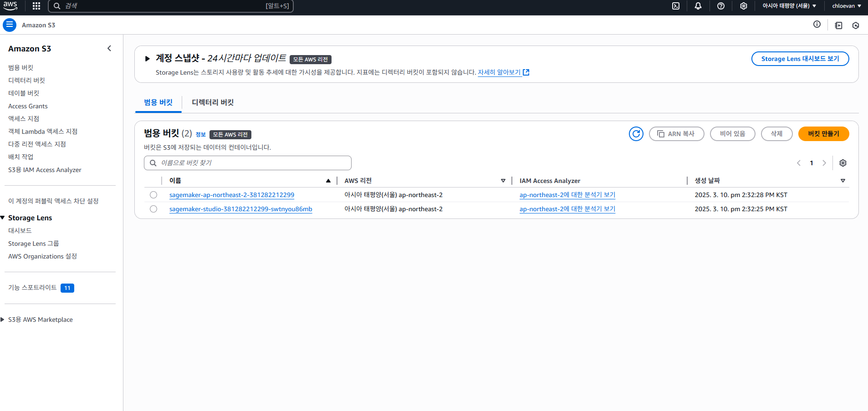Open Storage Lens 대시보드 sidebar item
Image resolution: width=868 pixels, height=411 pixels.
(20, 230)
